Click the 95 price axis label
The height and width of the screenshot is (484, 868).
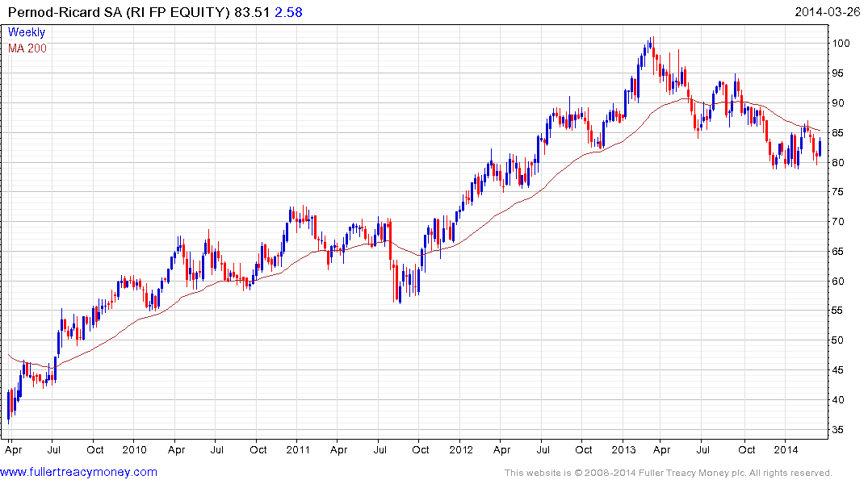pyautogui.click(x=839, y=73)
